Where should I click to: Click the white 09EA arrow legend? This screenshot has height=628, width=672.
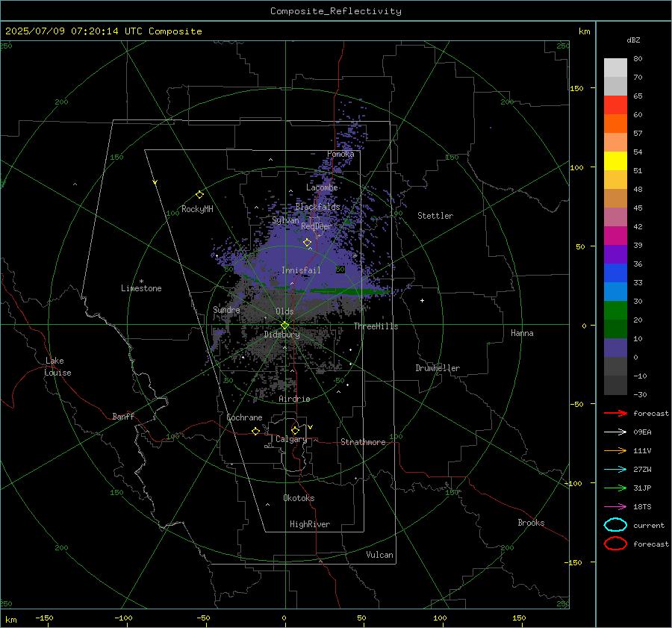615,432
